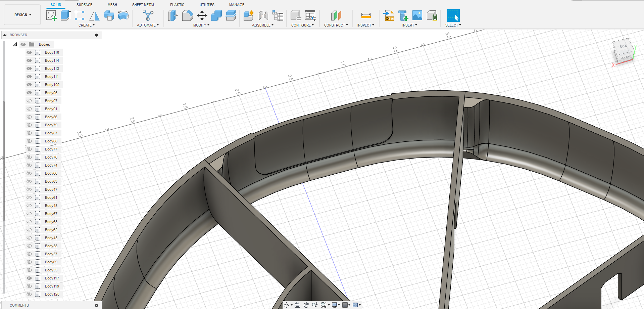Open the INSPECT dropdown menu
Image resolution: width=644 pixels, height=309 pixels.
click(366, 25)
